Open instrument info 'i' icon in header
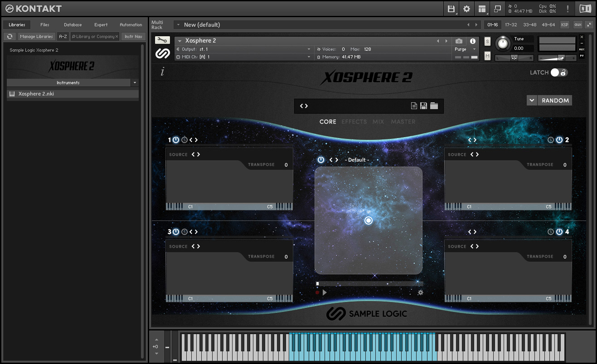The width and height of the screenshot is (597, 364). (x=473, y=41)
